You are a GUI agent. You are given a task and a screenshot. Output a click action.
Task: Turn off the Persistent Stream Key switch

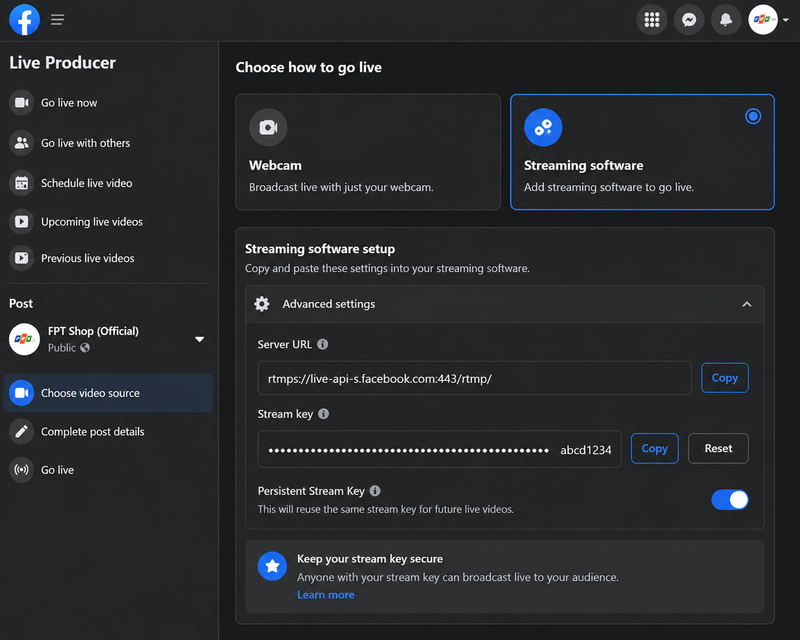(730, 499)
